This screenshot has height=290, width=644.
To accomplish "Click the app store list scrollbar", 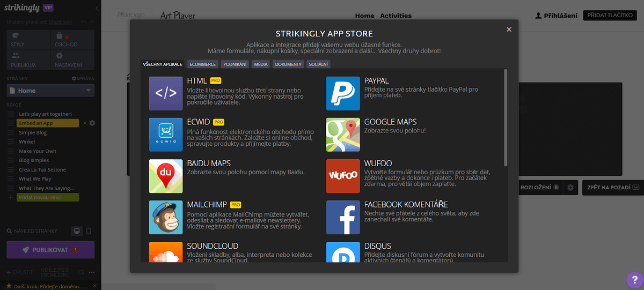I will click(505, 117).
